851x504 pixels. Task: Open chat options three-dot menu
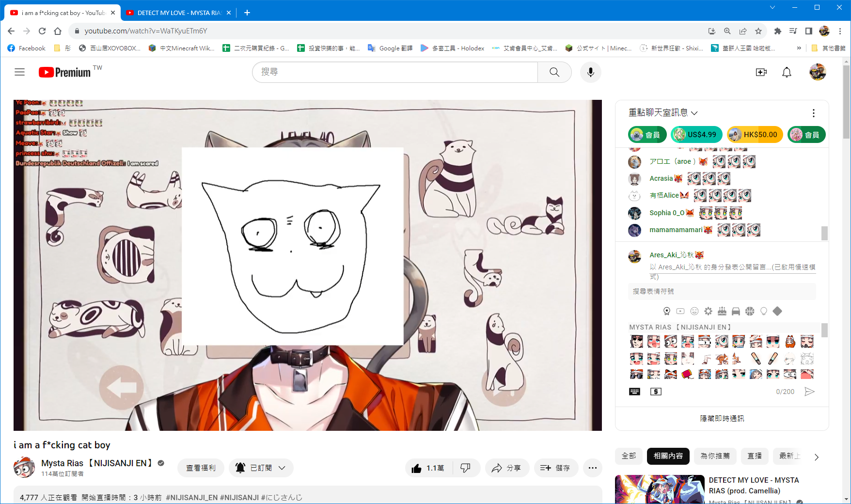pos(813,113)
